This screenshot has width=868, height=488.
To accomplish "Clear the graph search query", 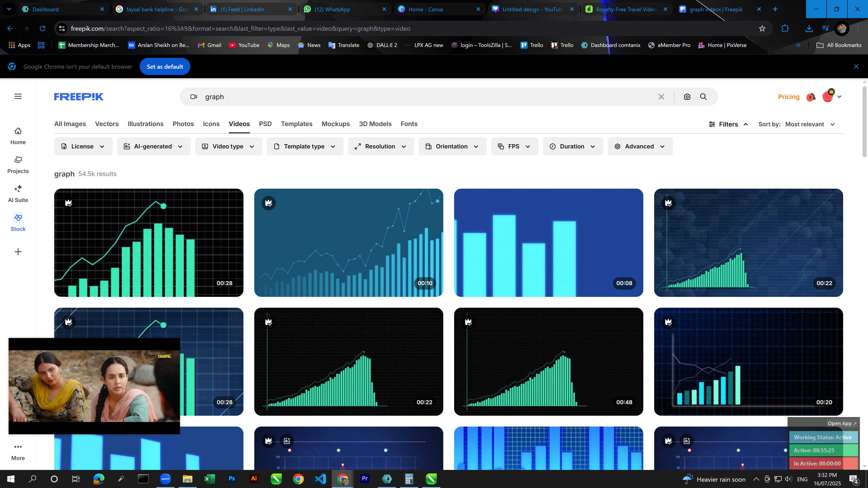I will [661, 97].
